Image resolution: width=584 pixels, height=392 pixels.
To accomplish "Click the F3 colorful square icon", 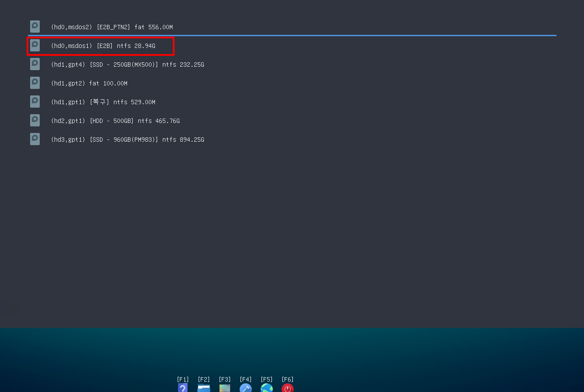I will [x=225, y=388].
